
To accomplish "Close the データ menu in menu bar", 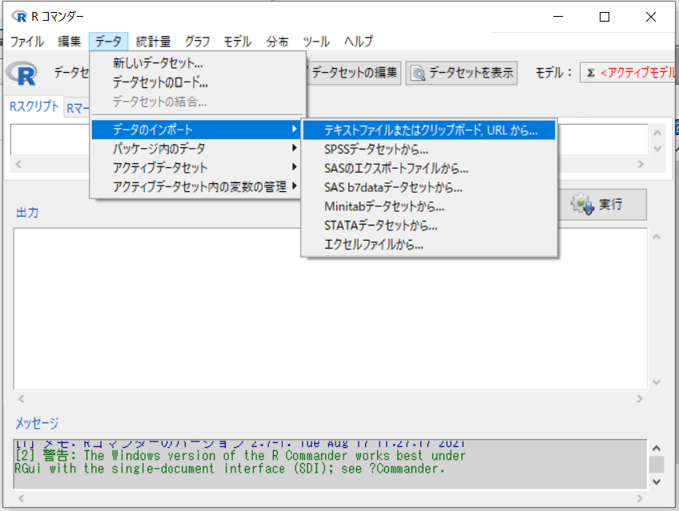I will [108, 42].
